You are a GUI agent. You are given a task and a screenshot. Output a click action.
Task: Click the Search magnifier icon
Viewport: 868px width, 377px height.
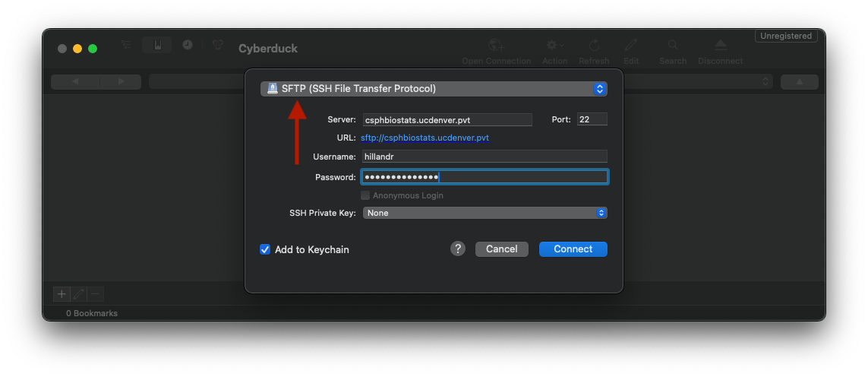pyautogui.click(x=673, y=45)
